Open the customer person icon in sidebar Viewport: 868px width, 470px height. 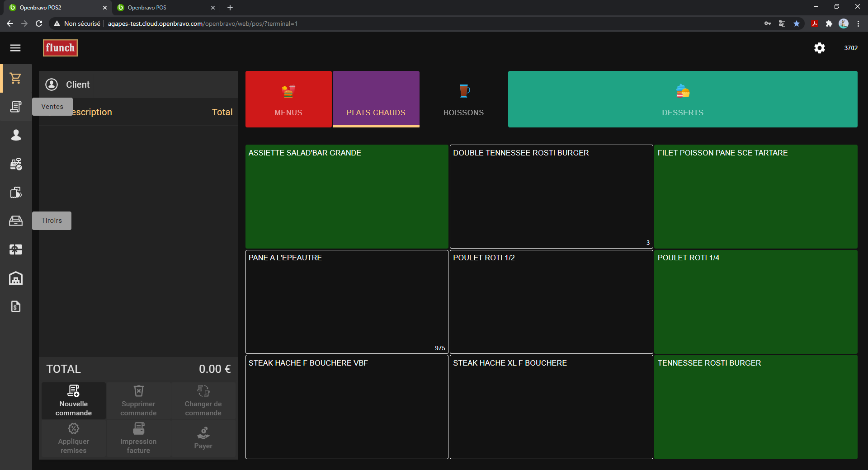pyautogui.click(x=16, y=135)
